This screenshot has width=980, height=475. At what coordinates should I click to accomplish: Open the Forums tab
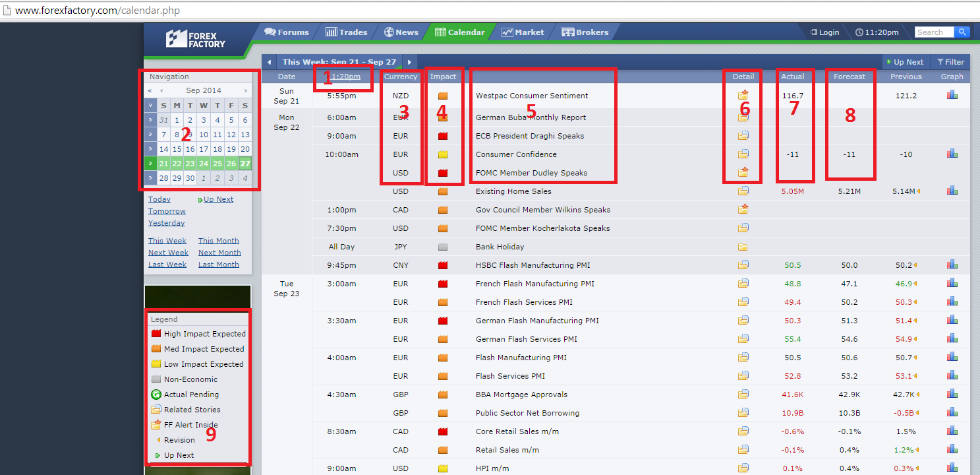tap(287, 32)
